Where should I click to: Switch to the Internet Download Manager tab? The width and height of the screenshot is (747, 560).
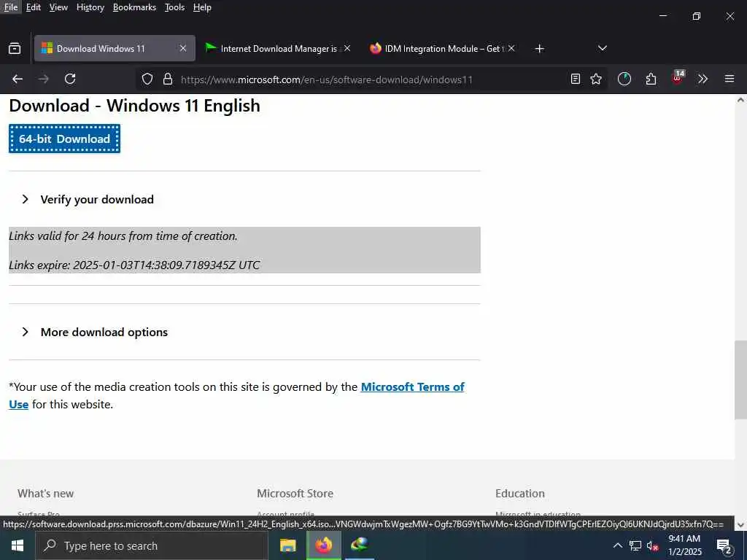pyautogui.click(x=278, y=49)
